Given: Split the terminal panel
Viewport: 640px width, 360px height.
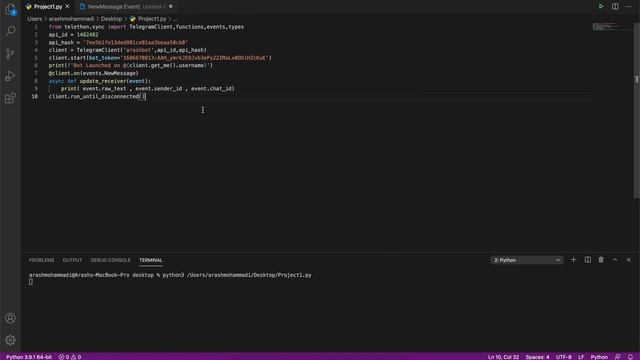Looking at the screenshot, I should [587, 260].
